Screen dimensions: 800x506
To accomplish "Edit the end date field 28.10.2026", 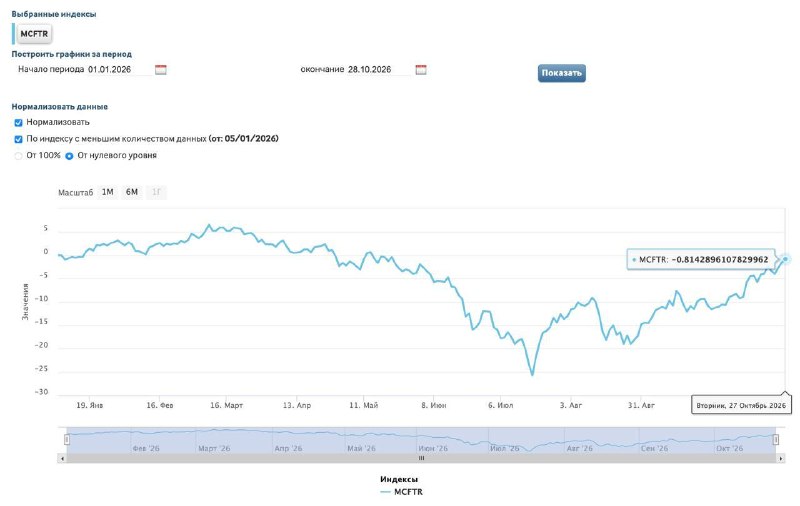I will coord(379,69).
